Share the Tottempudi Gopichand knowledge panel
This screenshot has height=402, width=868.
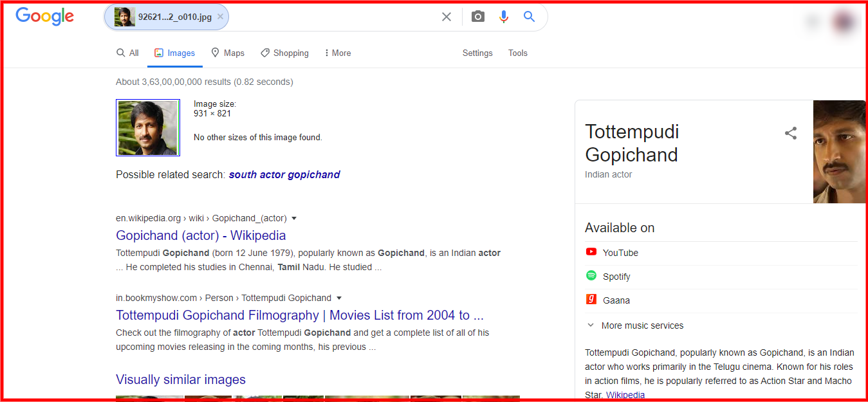791,133
